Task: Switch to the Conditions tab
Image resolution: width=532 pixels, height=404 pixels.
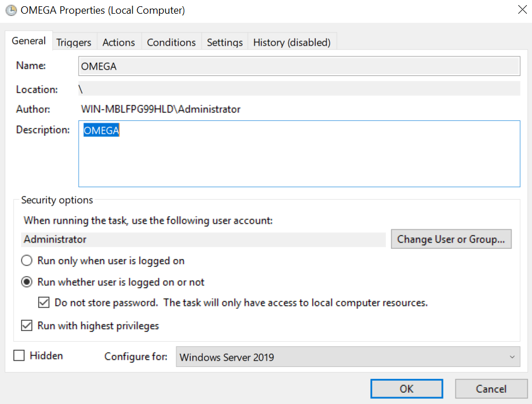Action: [x=171, y=42]
